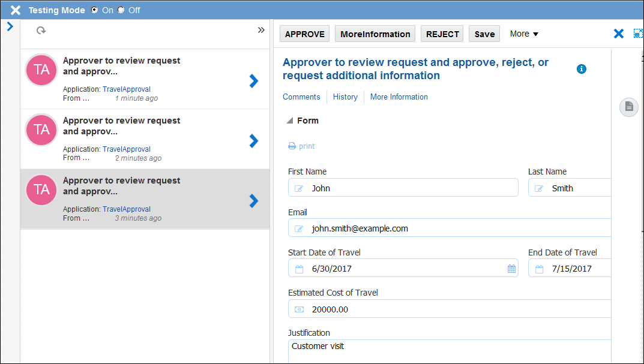Screen dimensions: 644x364
Task: Open Start Date calendar picker
Action: [511, 269]
